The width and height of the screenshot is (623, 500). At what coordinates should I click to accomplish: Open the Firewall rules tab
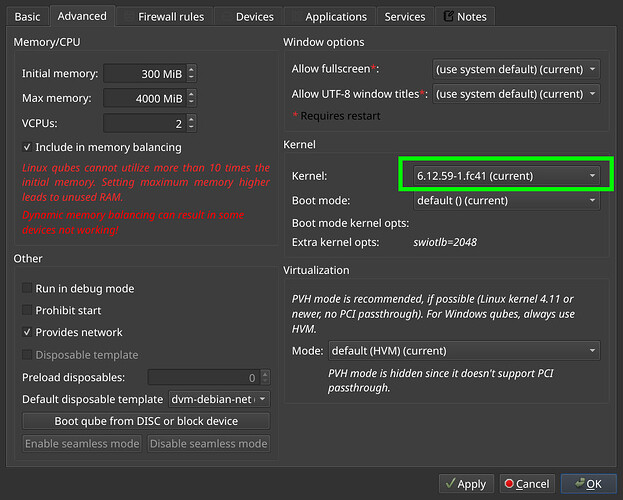point(169,16)
